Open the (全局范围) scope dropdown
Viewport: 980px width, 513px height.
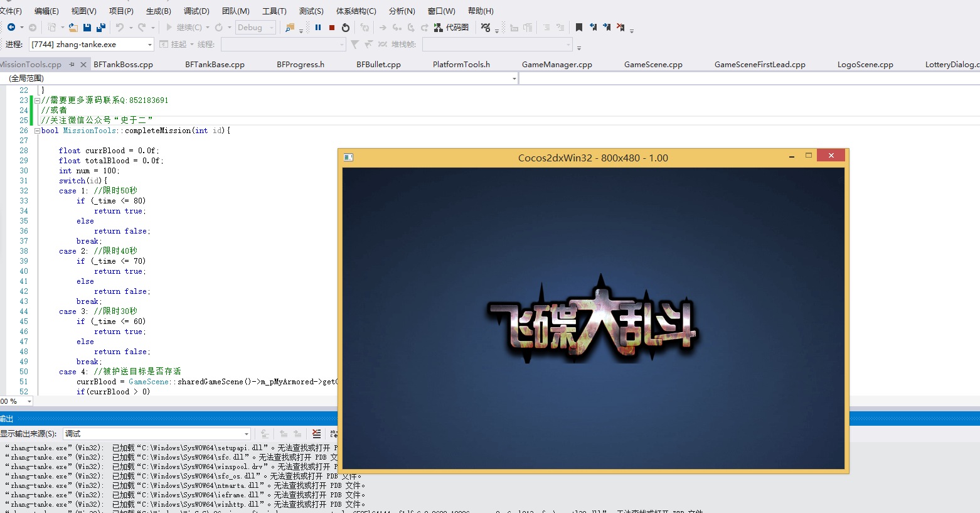[x=259, y=78]
